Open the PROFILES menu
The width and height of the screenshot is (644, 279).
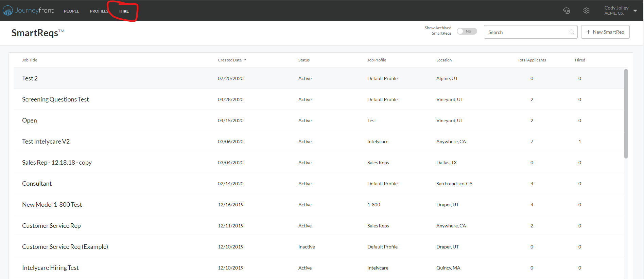[x=99, y=11]
